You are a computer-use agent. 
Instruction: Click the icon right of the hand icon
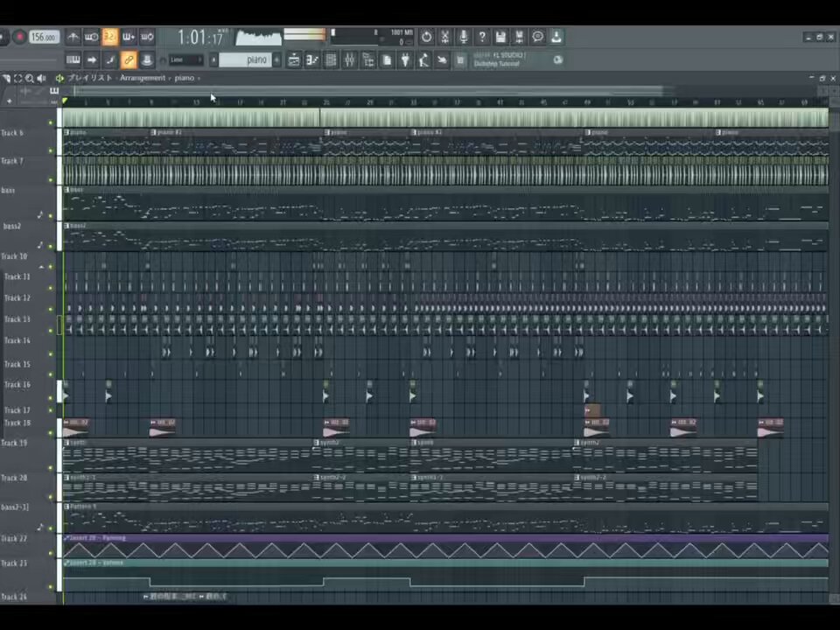460,60
